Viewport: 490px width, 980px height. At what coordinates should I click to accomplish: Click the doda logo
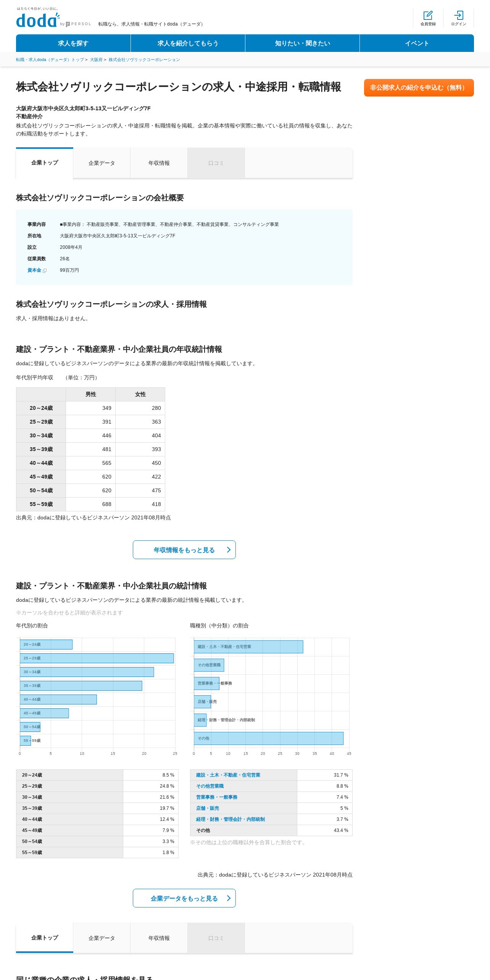[x=38, y=20]
